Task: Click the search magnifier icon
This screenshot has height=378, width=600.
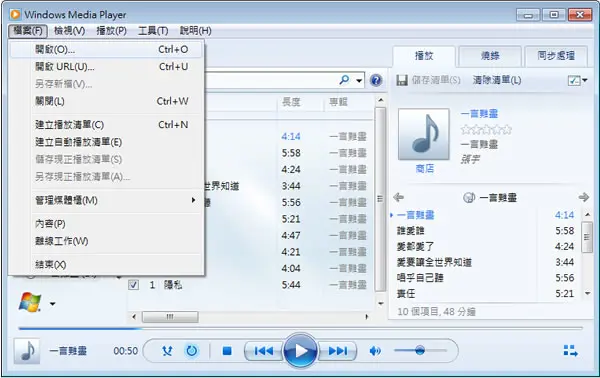Action: click(344, 80)
